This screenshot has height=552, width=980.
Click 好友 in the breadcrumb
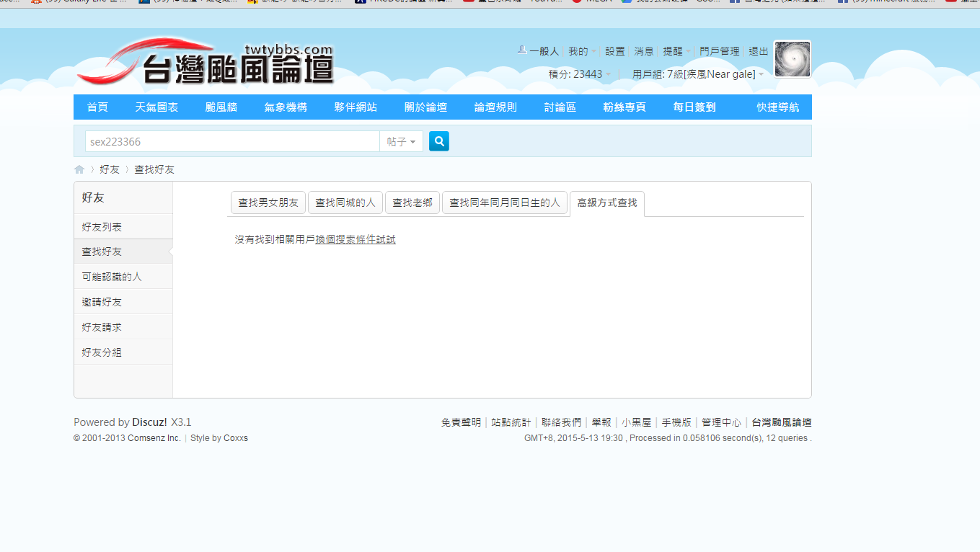pos(110,169)
